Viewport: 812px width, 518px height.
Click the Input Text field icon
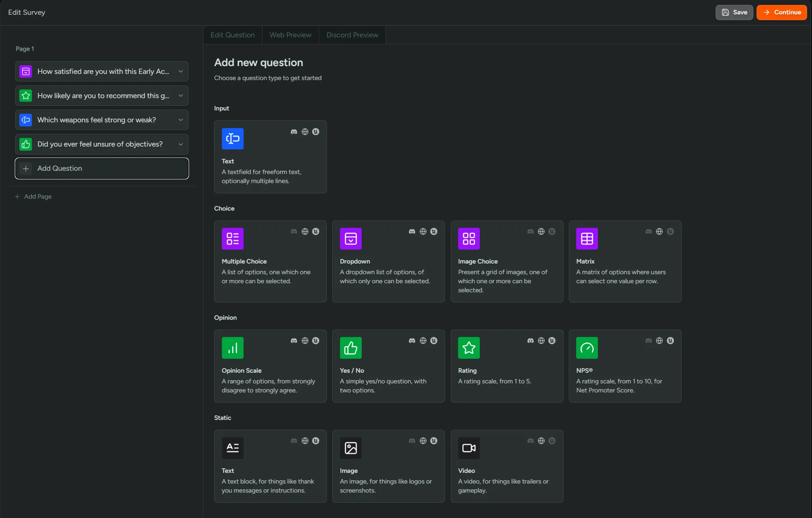pyautogui.click(x=233, y=139)
